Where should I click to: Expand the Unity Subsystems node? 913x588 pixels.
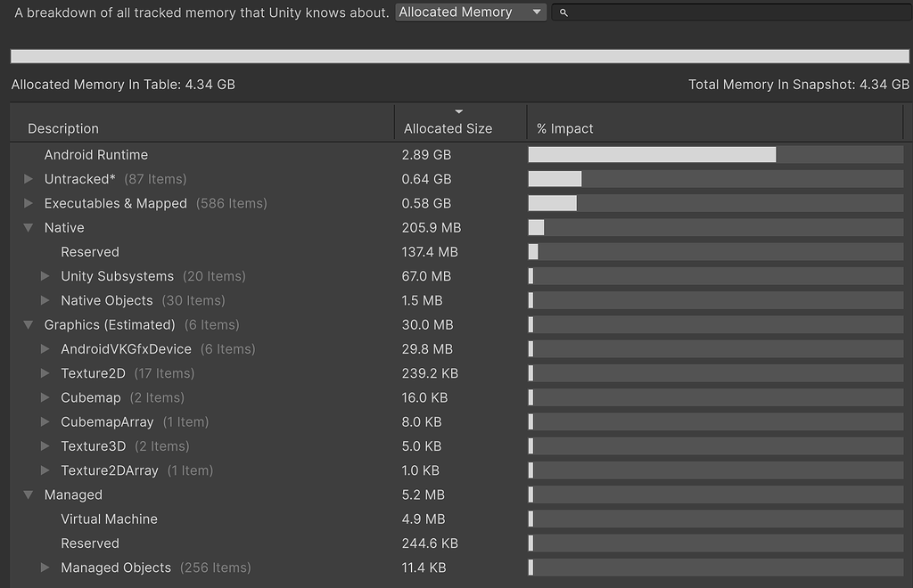(x=45, y=276)
